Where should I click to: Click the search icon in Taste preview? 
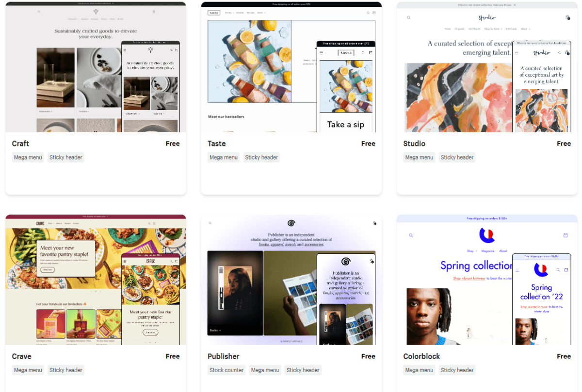(368, 13)
